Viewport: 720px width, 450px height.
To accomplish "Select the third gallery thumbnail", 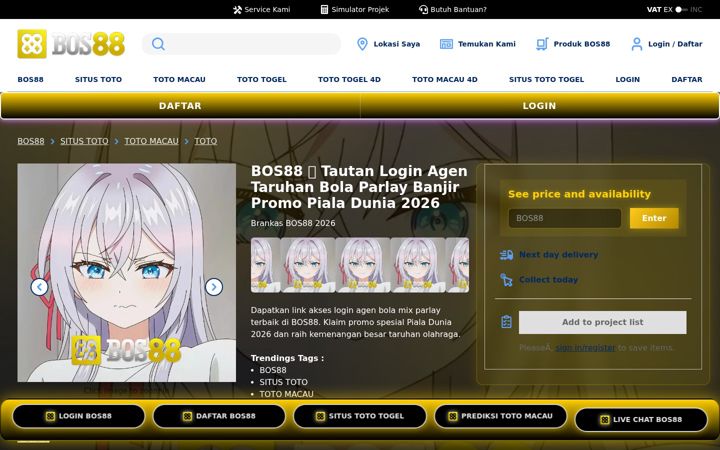I will pyautogui.click(x=363, y=265).
